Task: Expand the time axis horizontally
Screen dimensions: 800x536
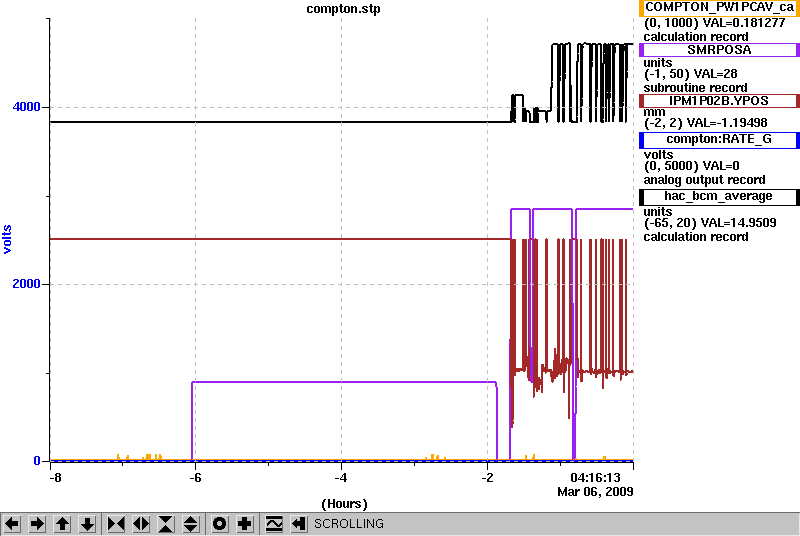Action: (x=141, y=524)
